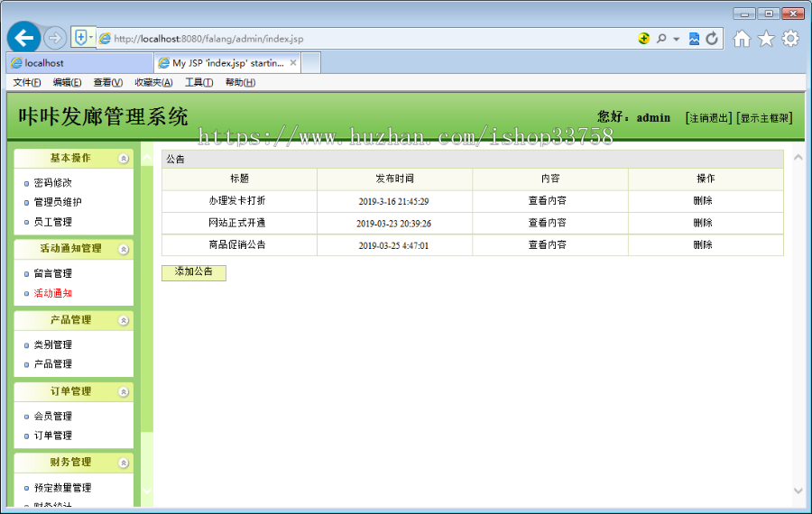View content of 商品促销公告 notice
Viewport: 812px width, 514px height.
click(x=548, y=244)
